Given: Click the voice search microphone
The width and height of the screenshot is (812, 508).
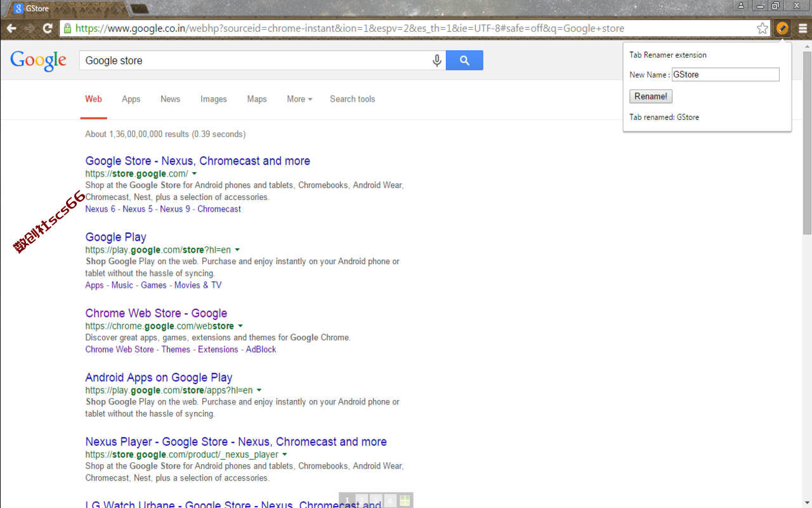Looking at the screenshot, I should coord(437,60).
